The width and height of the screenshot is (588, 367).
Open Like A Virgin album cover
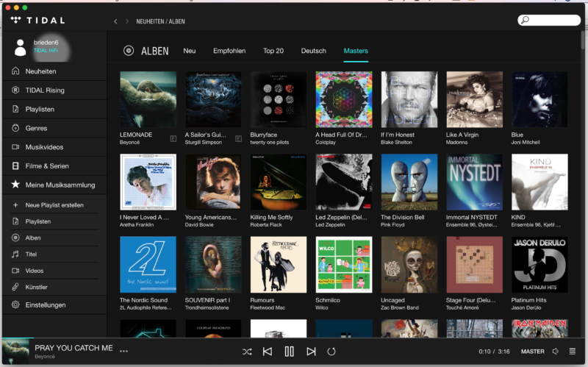(x=474, y=99)
